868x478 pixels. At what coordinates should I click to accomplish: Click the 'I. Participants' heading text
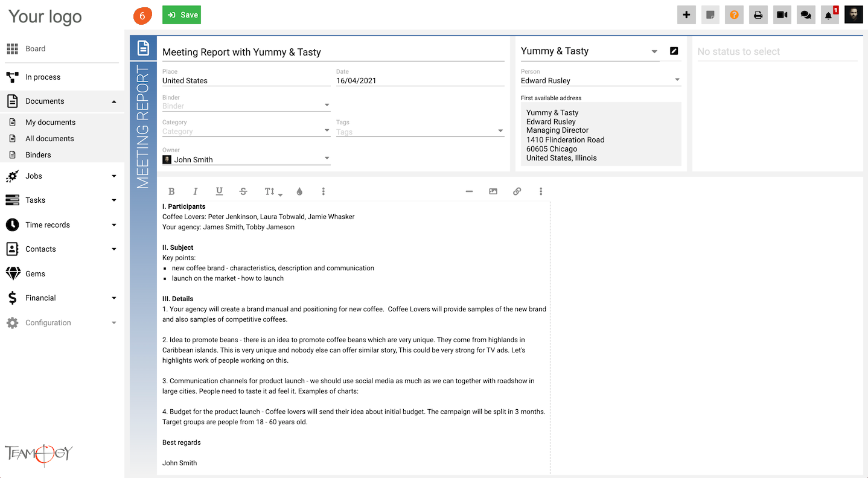click(x=184, y=206)
